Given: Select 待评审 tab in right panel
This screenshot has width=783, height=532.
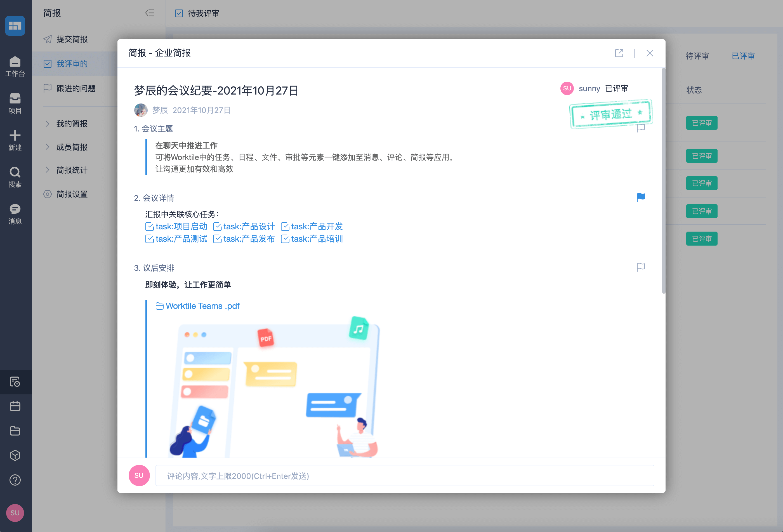Looking at the screenshot, I should 697,56.
